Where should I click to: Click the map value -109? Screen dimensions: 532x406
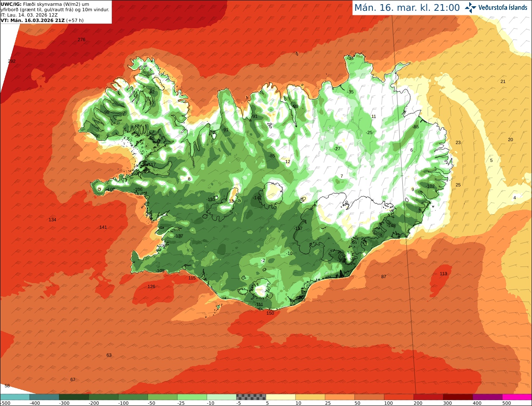[160, 271]
